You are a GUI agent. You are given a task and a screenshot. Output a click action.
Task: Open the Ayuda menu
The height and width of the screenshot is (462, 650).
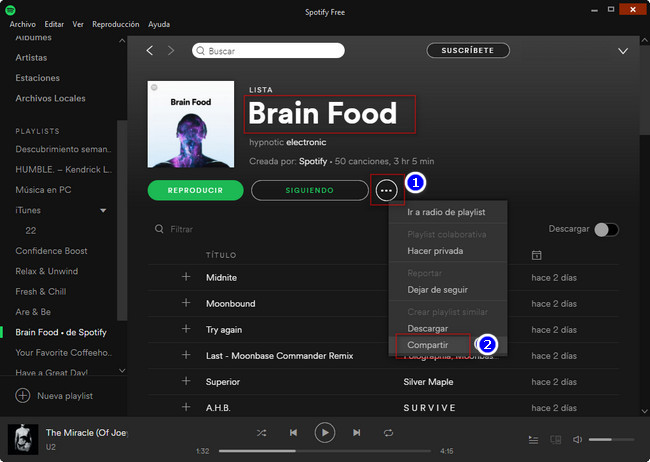[159, 24]
